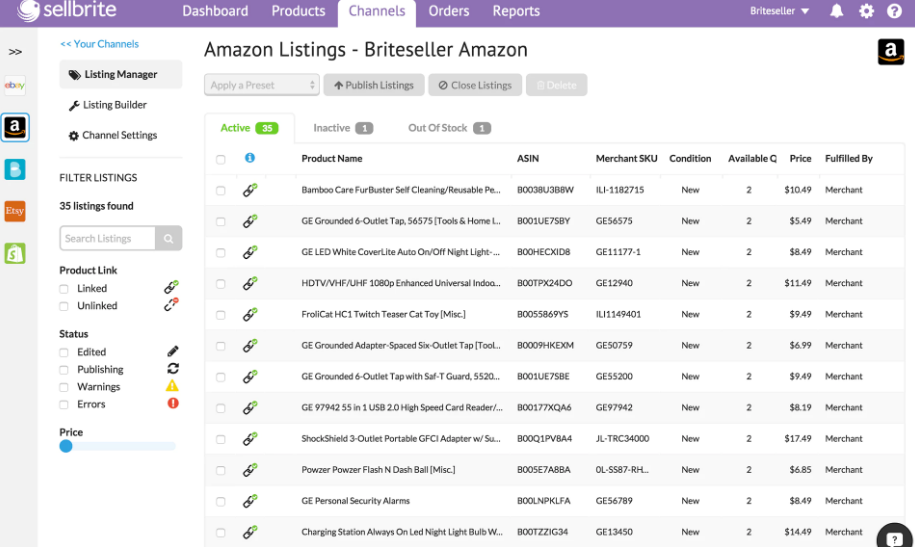The image size is (915, 547).
Task: Click the Search Listings input field
Action: click(108, 238)
